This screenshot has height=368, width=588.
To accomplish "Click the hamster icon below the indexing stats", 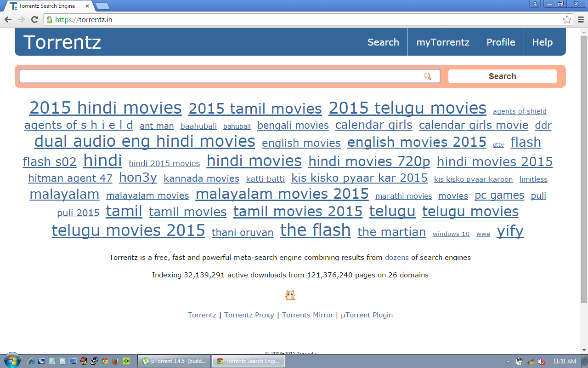I will pyautogui.click(x=290, y=295).
